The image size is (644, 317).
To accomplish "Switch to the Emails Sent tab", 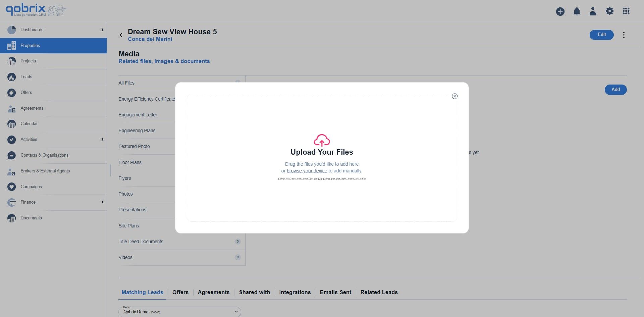I will 335,292.
